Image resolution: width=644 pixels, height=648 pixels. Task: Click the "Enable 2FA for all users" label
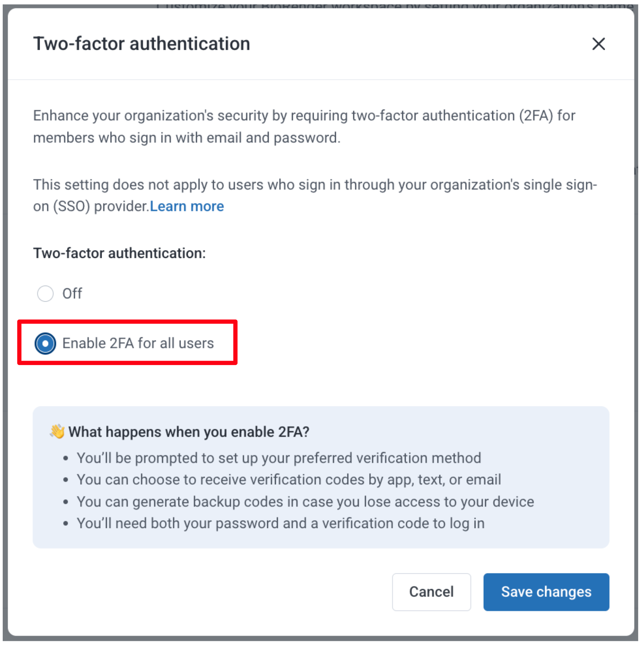(x=138, y=343)
